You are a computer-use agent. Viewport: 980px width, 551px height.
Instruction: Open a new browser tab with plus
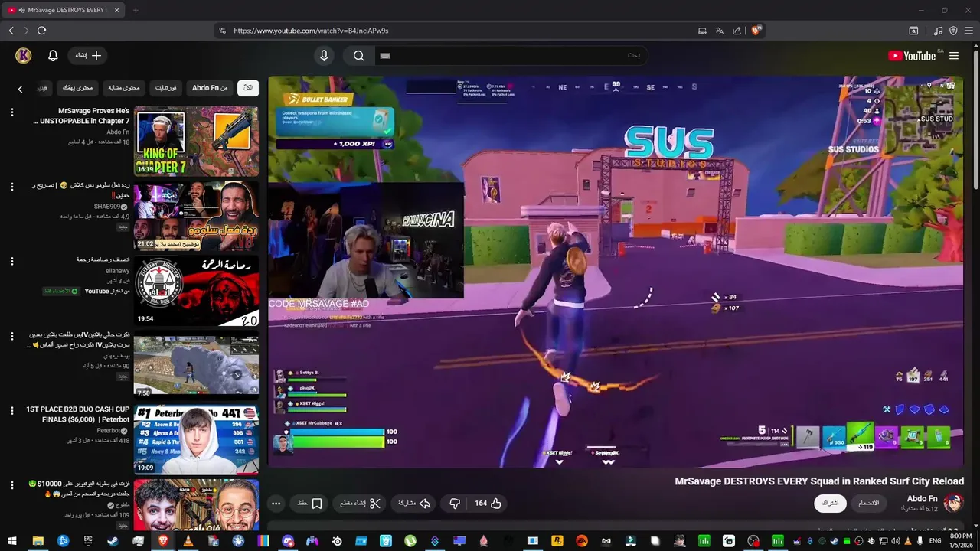(x=136, y=10)
